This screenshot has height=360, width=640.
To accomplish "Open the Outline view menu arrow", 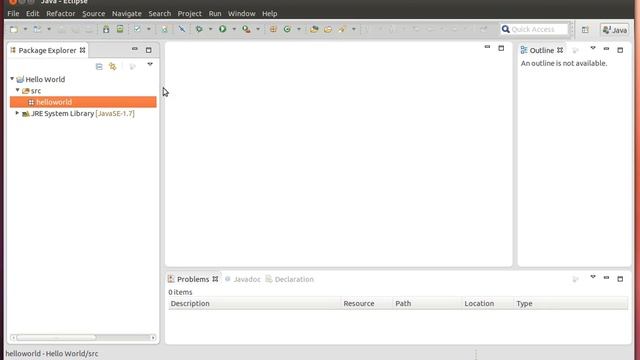I will point(593,49).
